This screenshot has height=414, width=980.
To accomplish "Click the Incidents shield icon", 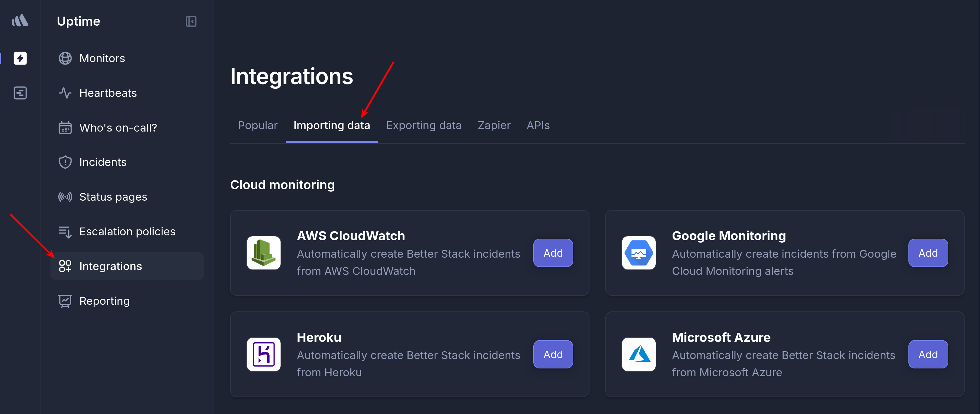I will click(65, 162).
